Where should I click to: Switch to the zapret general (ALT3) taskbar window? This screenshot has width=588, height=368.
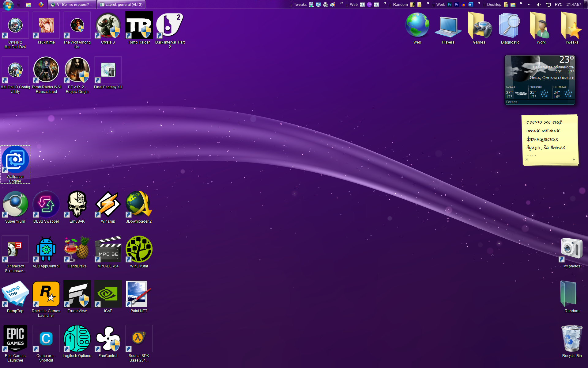tap(121, 5)
